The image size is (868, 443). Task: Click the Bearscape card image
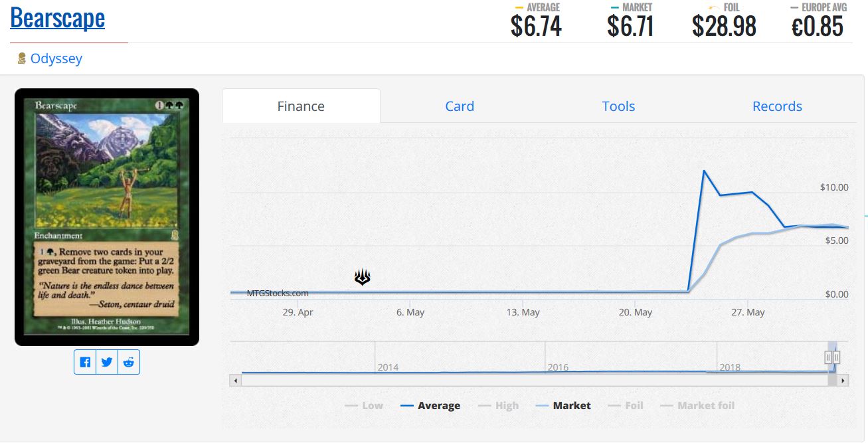[x=107, y=217]
